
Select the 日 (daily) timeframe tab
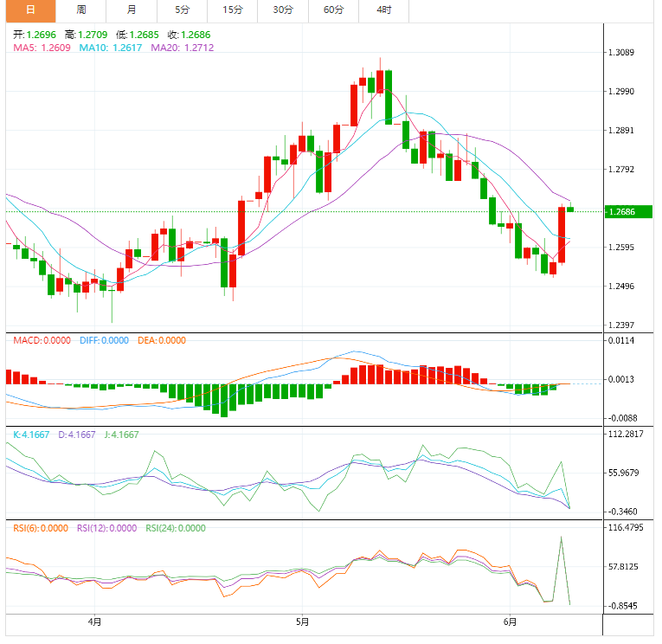coord(30,10)
